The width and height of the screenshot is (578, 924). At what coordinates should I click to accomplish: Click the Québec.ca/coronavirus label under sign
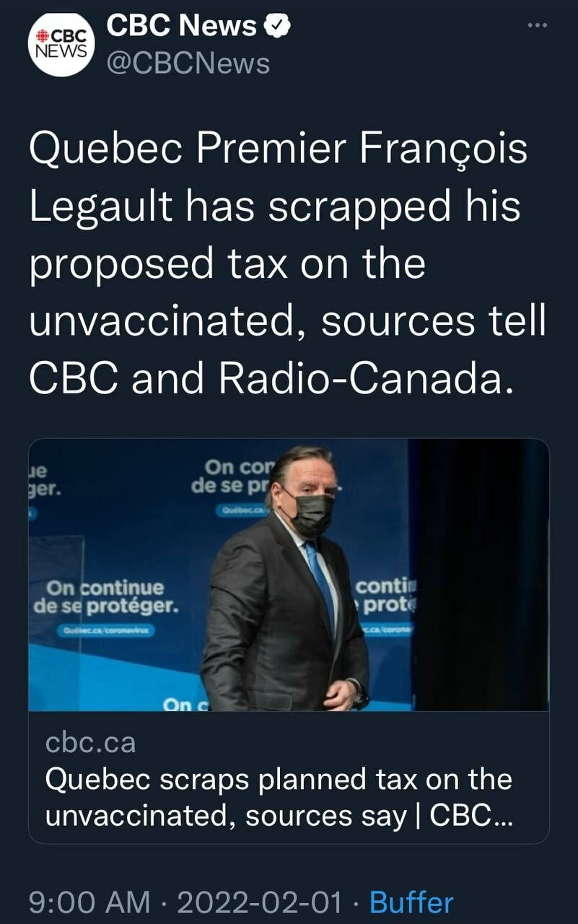click(x=105, y=630)
